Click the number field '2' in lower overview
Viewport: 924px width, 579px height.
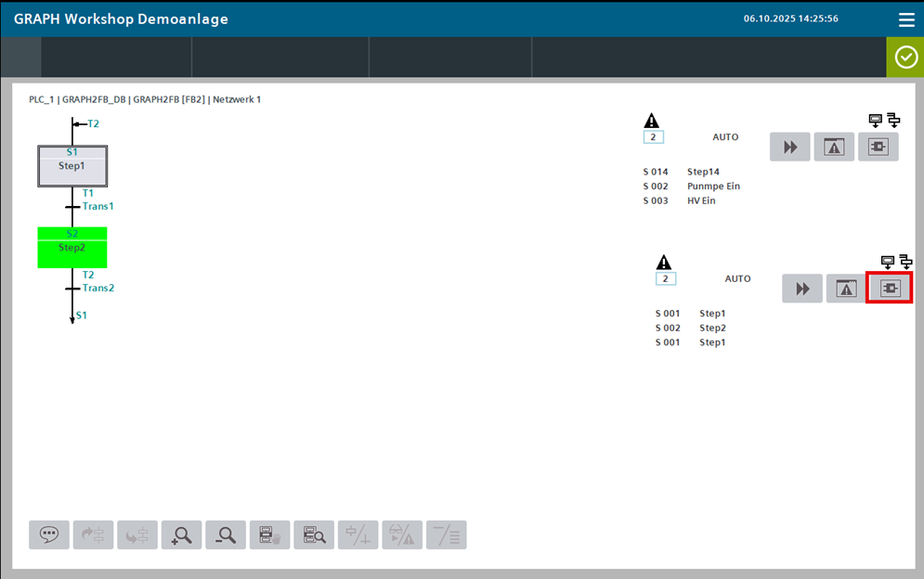coord(666,278)
